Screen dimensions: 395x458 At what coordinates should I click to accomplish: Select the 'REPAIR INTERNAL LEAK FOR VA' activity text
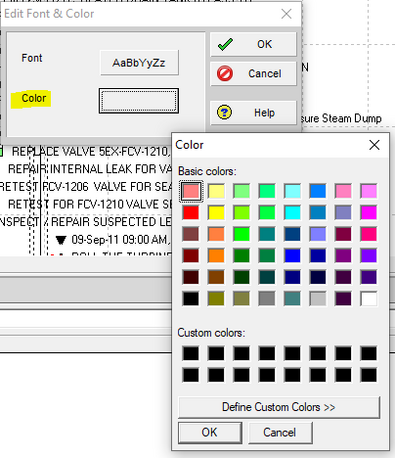[90, 169]
